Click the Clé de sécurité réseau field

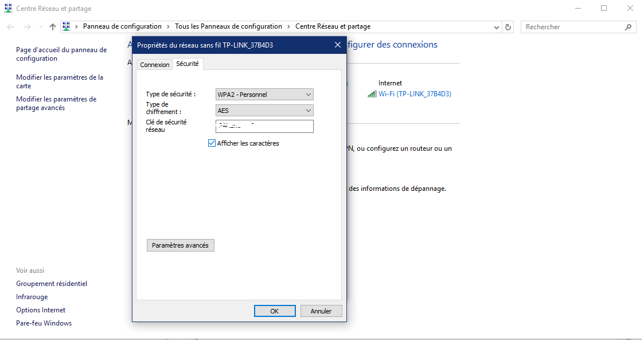(264, 127)
